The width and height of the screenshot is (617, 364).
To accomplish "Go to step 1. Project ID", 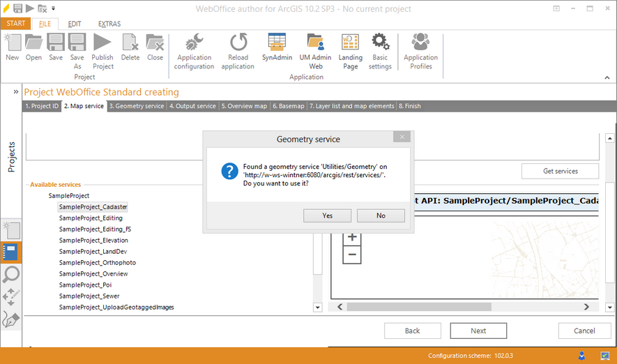I will 42,106.
